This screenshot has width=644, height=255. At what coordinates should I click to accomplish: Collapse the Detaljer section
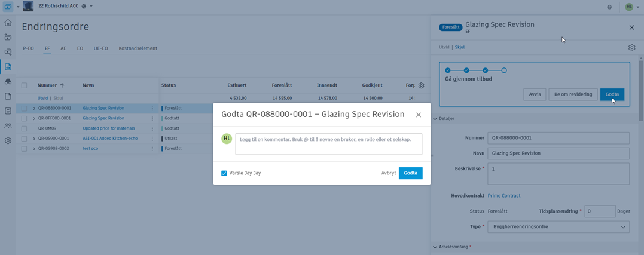(435, 118)
